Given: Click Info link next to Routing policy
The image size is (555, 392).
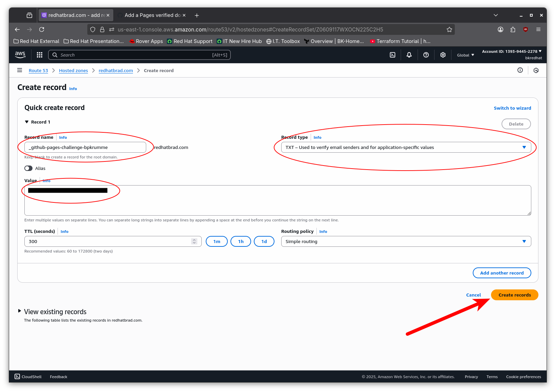Looking at the screenshot, I should (323, 232).
